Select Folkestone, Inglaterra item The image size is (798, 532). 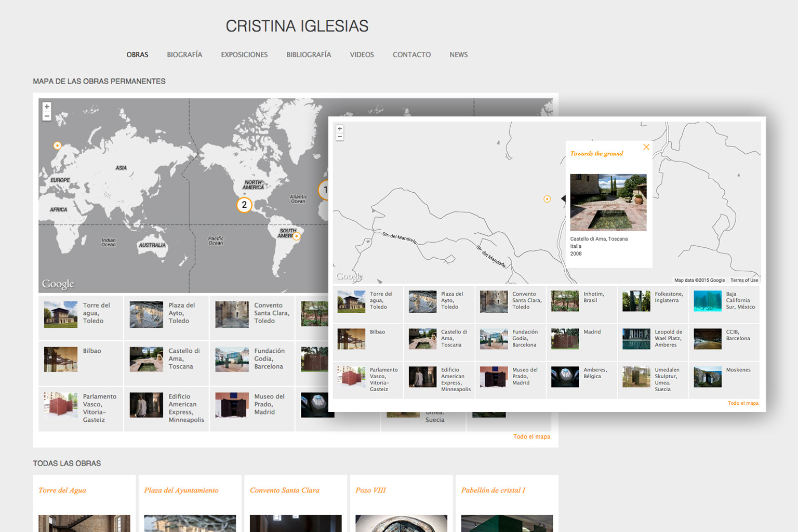653,304
